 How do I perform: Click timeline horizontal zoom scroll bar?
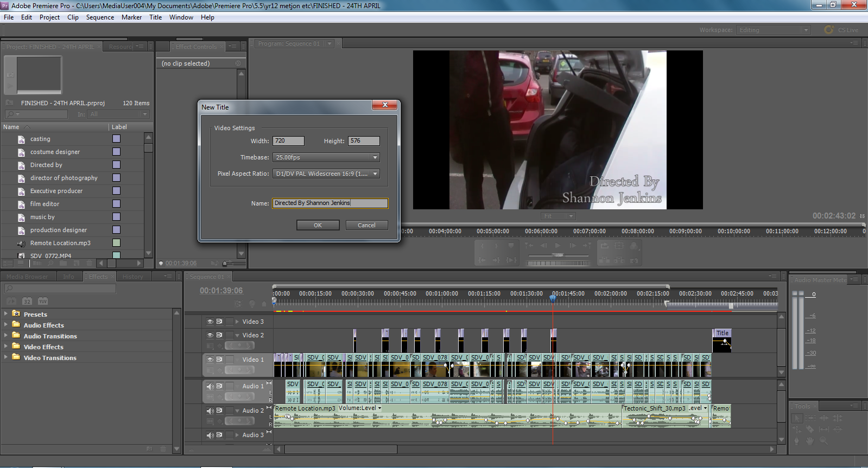341,449
